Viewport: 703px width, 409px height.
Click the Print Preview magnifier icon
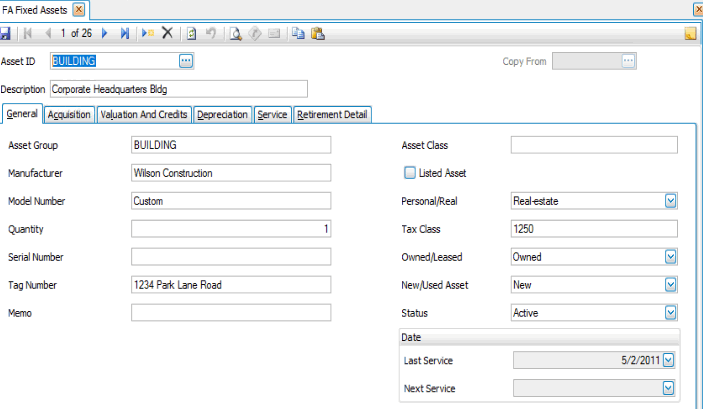point(236,33)
